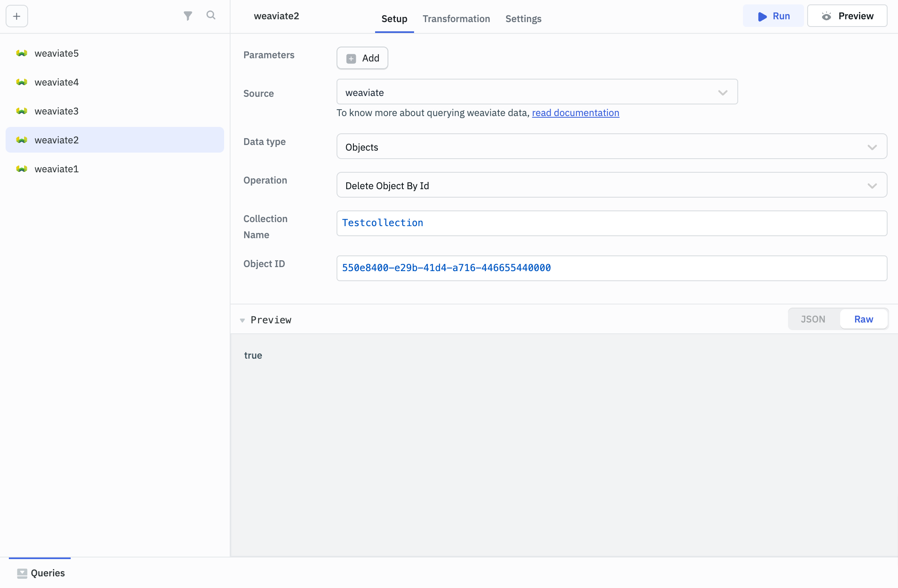Screen dimensions: 898x588
Task: Click the search icon in the sidebar
Action: click(x=211, y=16)
